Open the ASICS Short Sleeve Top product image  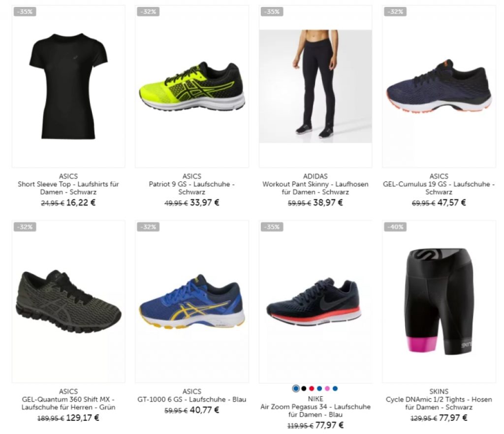(x=68, y=86)
